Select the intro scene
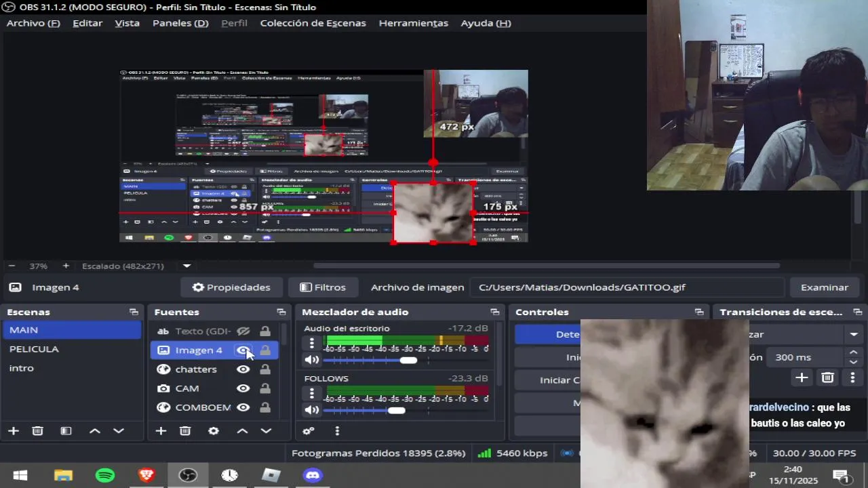Viewport: 868px width, 488px height. point(72,368)
